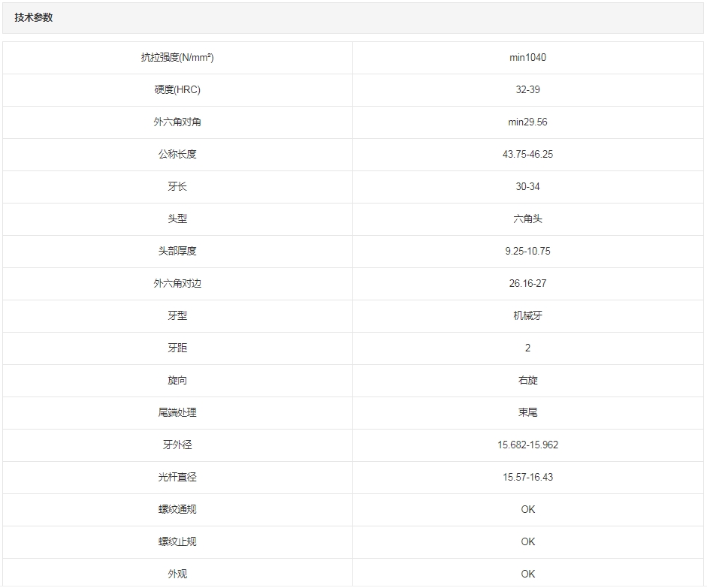The height and width of the screenshot is (588, 707).
Task: Select the 牙长 value 30-34
Action: (x=527, y=186)
